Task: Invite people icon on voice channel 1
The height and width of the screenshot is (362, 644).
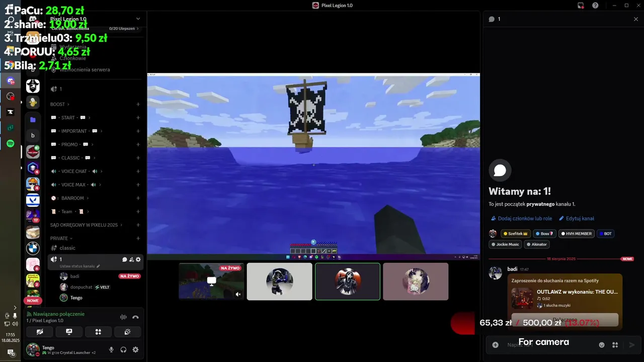Action: point(131,259)
